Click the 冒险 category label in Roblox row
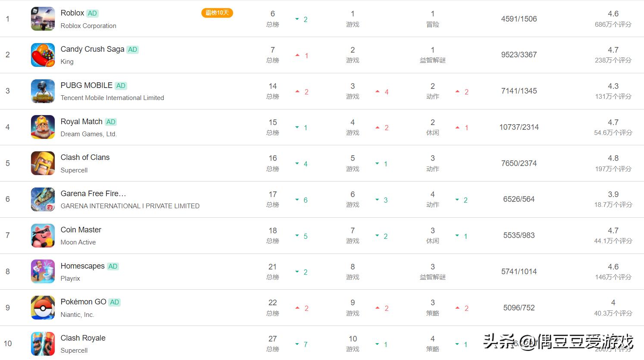The height and width of the screenshot is (360, 644). click(433, 25)
